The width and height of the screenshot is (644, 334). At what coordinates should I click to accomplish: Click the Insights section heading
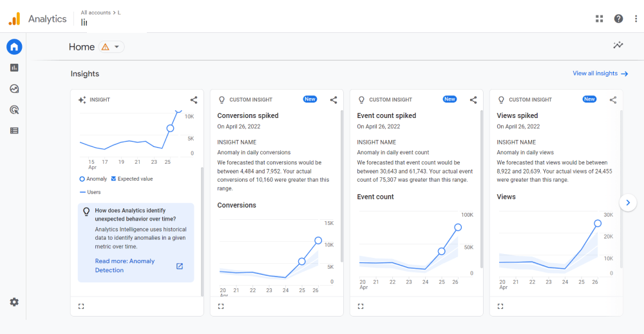(x=85, y=74)
